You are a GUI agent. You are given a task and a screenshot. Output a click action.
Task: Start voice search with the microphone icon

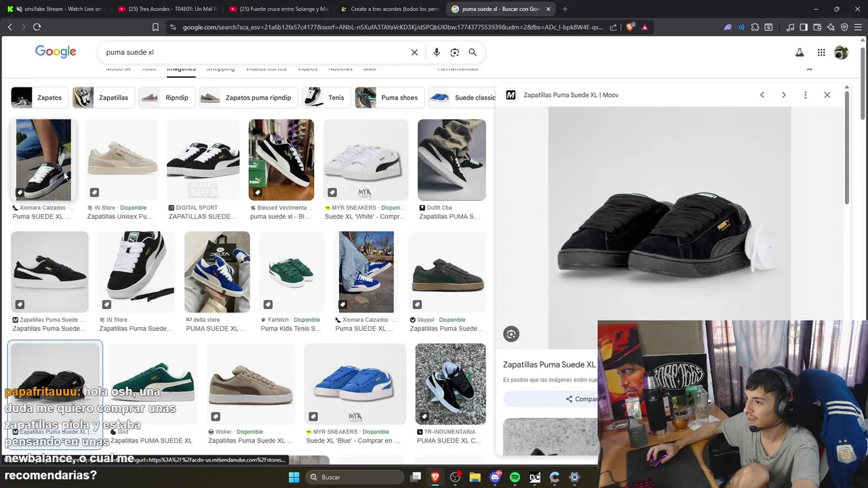436,52
